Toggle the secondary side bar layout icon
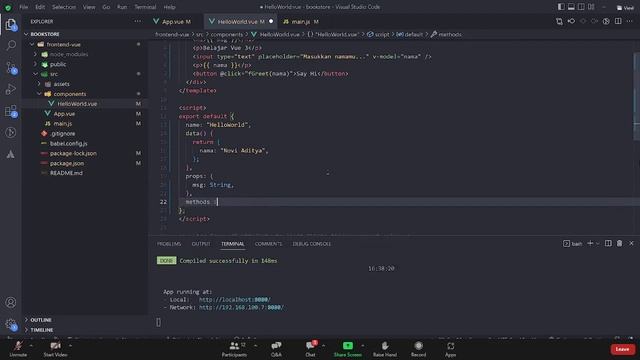640x360 pixels. click(581, 7)
